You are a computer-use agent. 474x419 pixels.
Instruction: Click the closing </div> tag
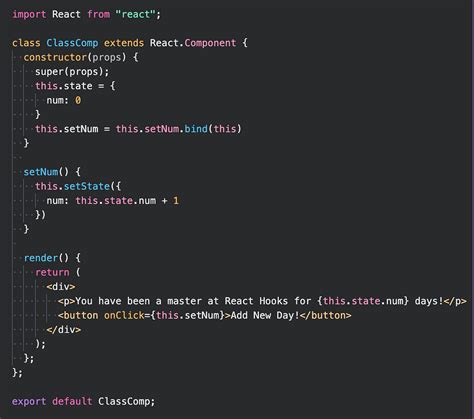tap(64, 330)
